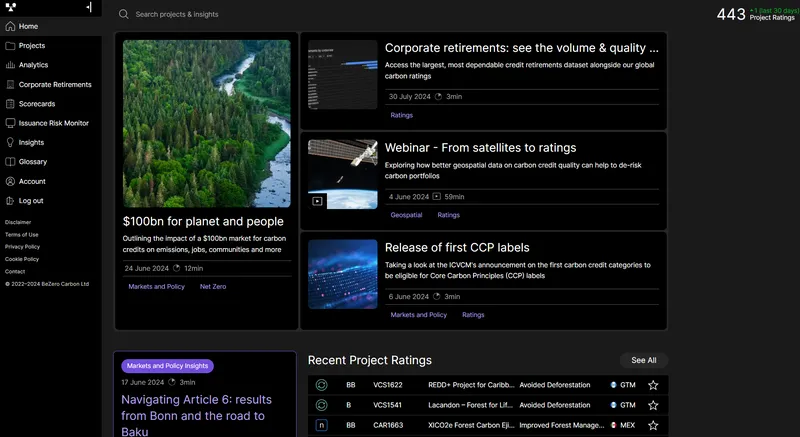
Task: Open 'Corporate retirements' article title
Action: pos(521,48)
